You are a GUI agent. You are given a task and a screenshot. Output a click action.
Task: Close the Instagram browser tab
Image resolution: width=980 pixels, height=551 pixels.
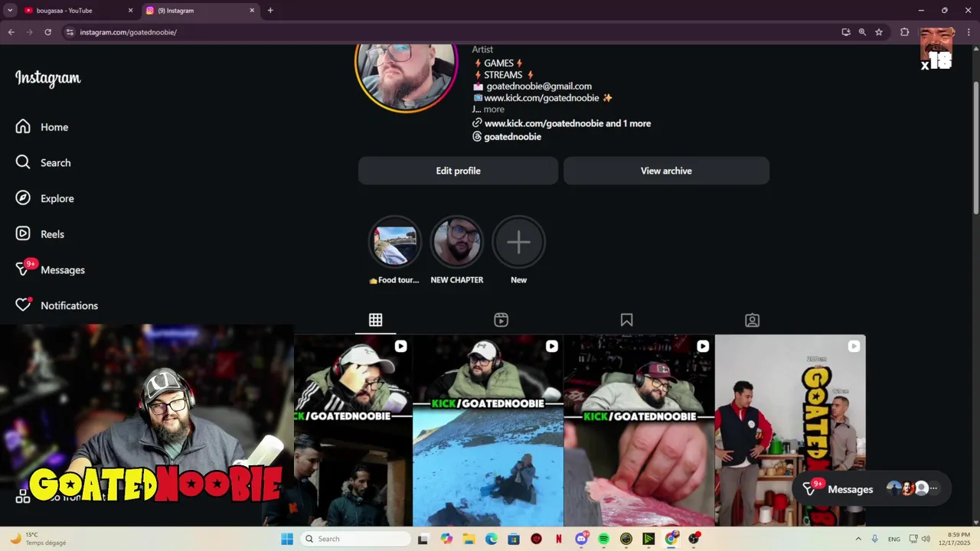pyautogui.click(x=252, y=11)
